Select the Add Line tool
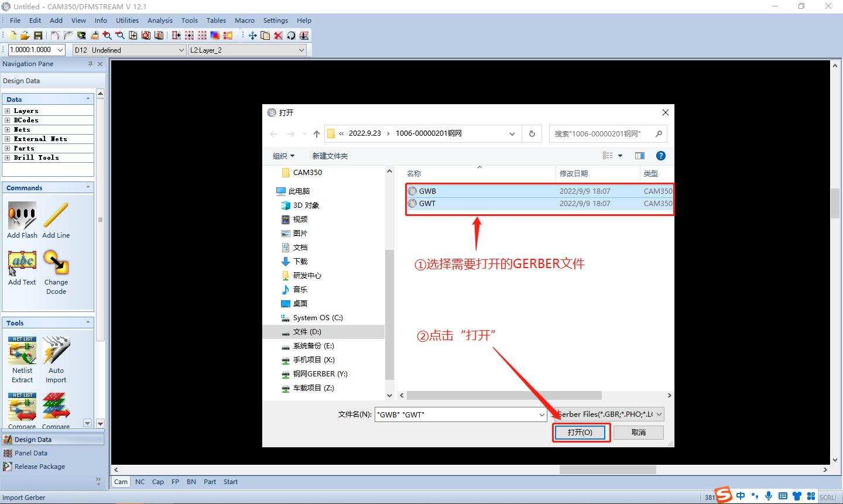This screenshot has height=504, width=843. click(x=56, y=217)
